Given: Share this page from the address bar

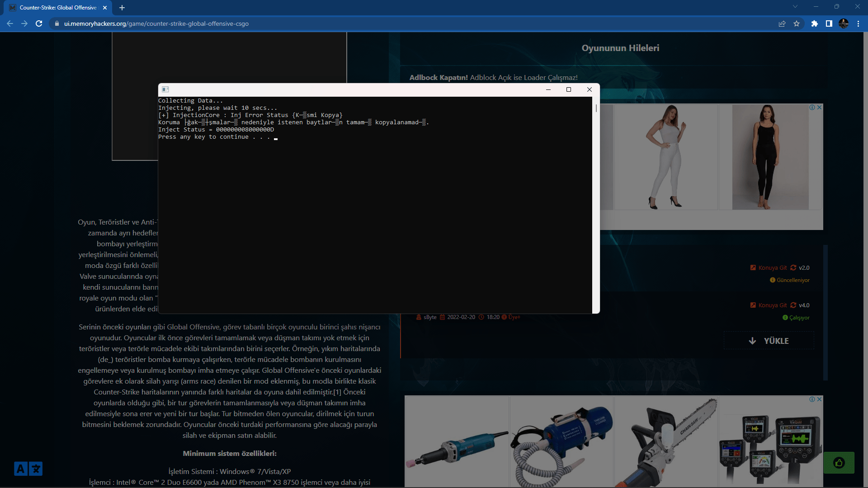Looking at the screenshot, I should click(782, 23).
